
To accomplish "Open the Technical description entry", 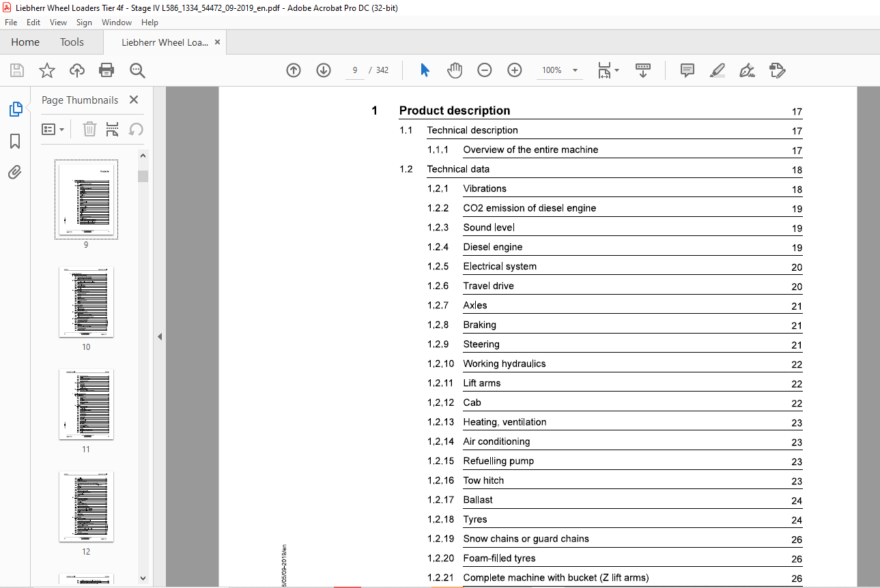I will point(472,130).
